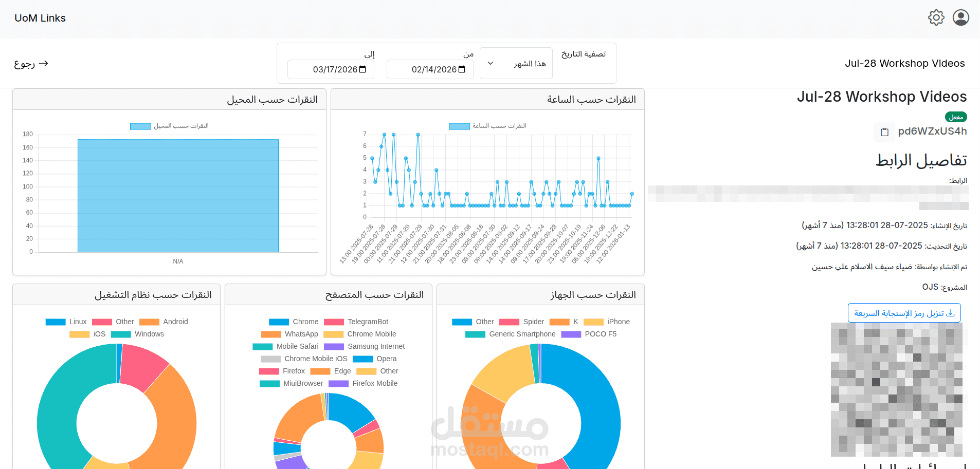Click the end date field 03/17/2026

coord(331,69)
